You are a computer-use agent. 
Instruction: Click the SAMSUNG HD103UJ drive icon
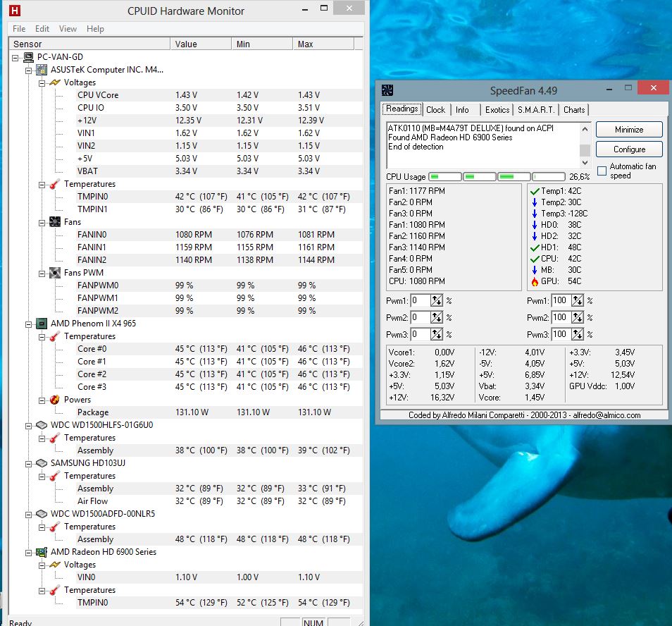click(x=42, y=463)
